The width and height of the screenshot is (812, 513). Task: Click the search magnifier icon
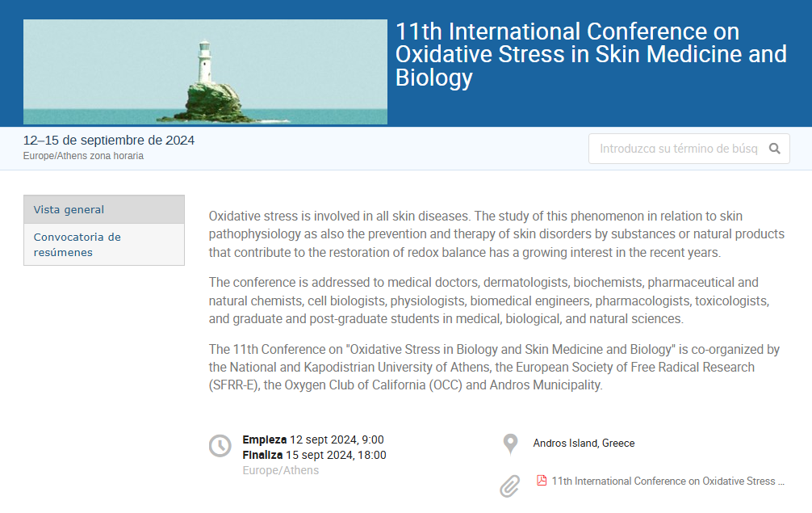[774, 149]
